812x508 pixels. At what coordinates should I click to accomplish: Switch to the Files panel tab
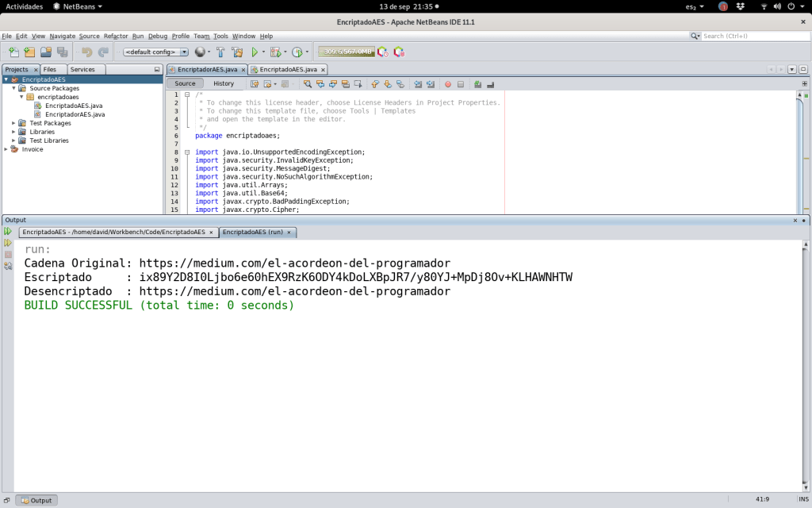point(50,70)
